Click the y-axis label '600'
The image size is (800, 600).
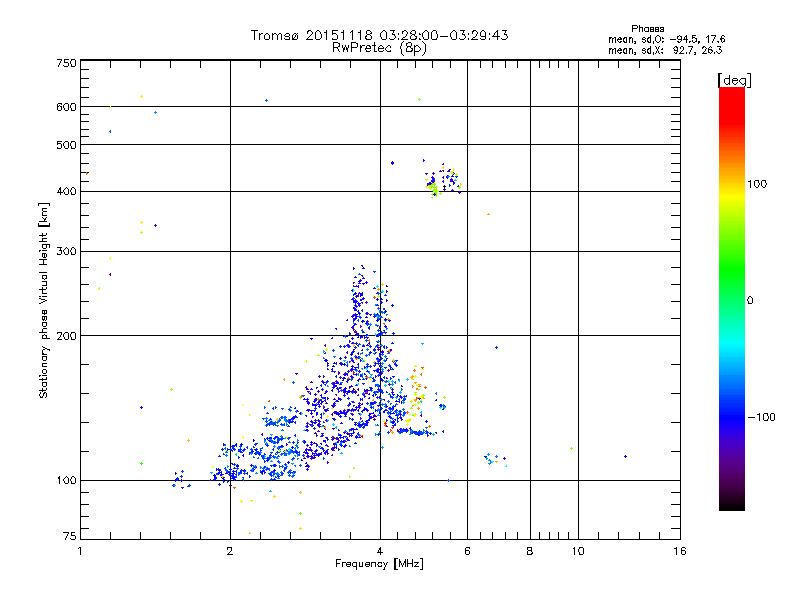click(x=66, y=107)
